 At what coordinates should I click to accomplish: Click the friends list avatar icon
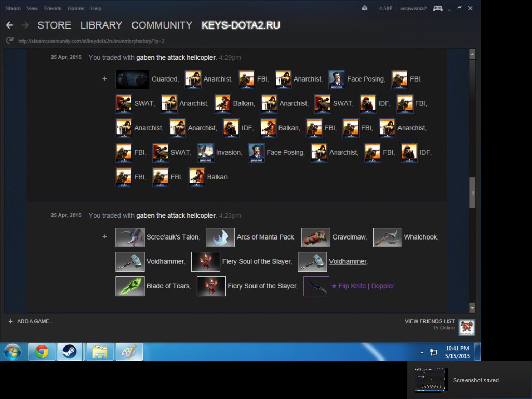coord(467,327)
